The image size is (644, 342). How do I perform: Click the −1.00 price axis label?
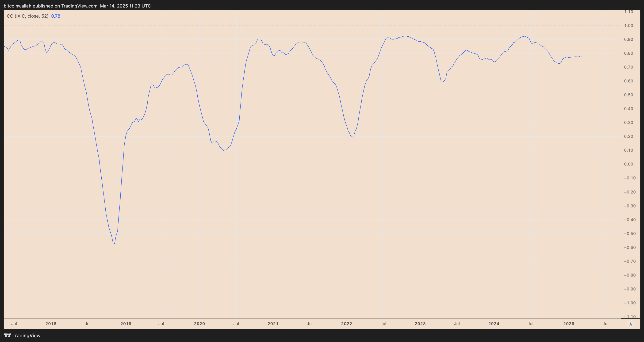(630, 303)
